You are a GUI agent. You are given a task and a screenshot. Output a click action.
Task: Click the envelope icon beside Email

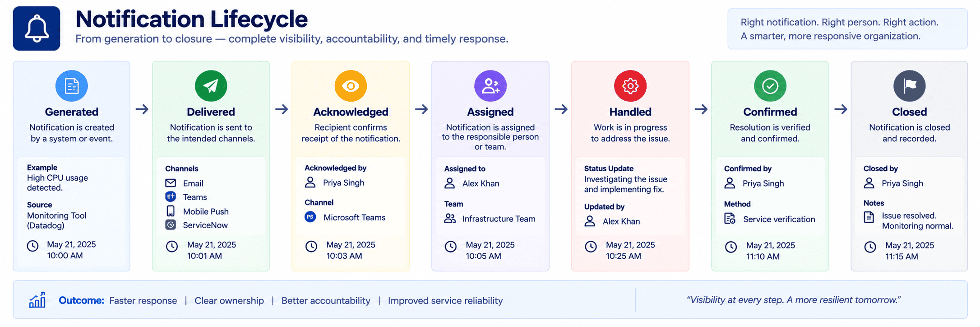click(171, 183)
